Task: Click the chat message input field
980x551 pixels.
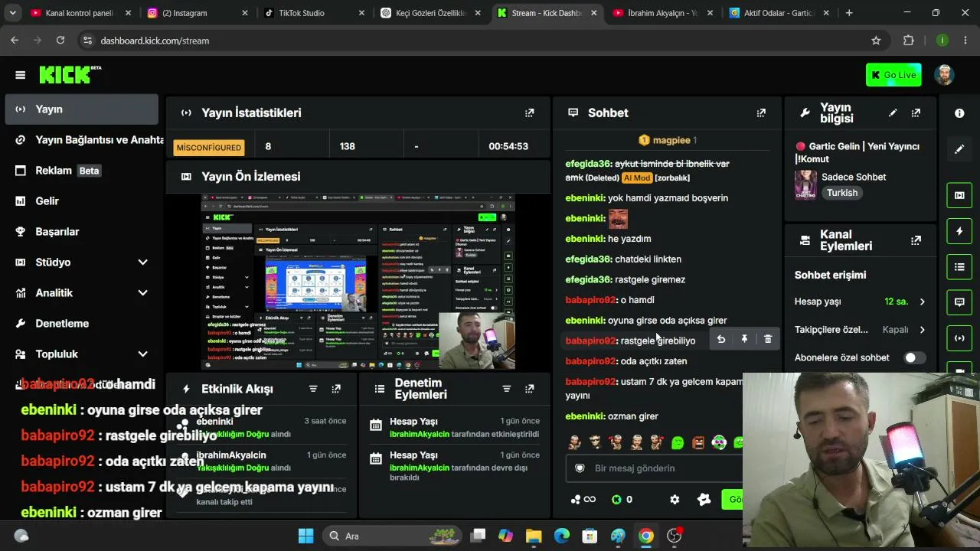Action: click(x=655, y=468)
